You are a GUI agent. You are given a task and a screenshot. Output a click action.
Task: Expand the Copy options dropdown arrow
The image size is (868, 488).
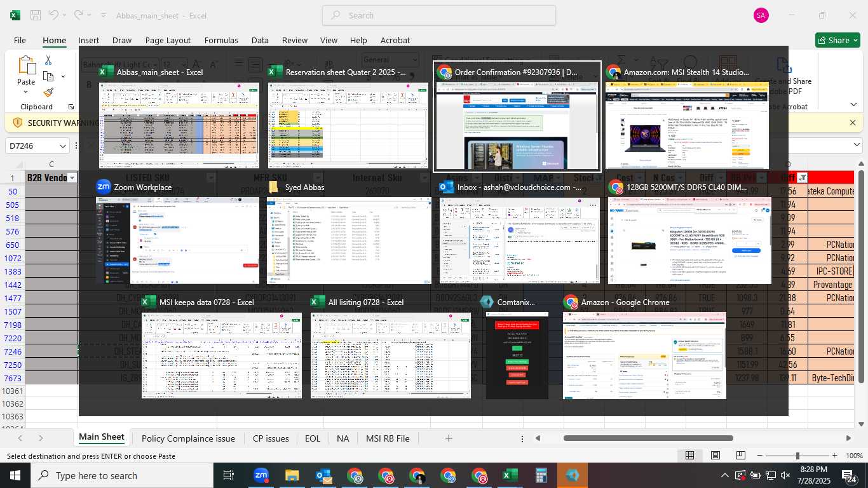63,76
